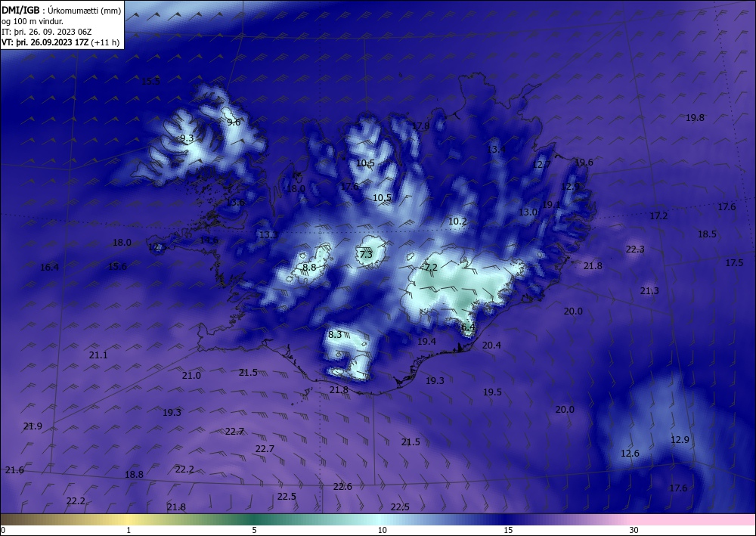
Task: Click the 21.6 value label
Action: 14,470
